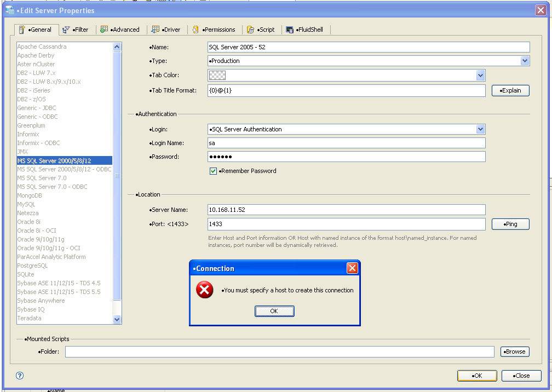
Task: Click the Explain button
Action: click(x=510, y=90)
